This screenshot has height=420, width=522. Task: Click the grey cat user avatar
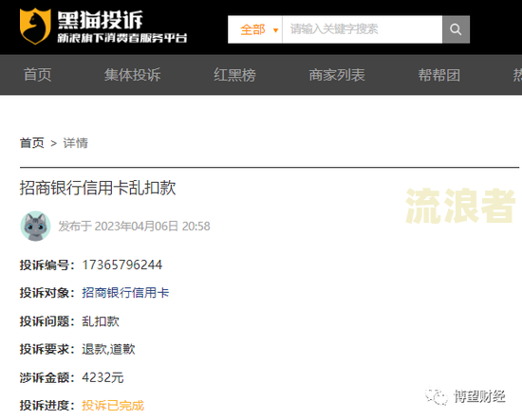click(x=35, y=227)
